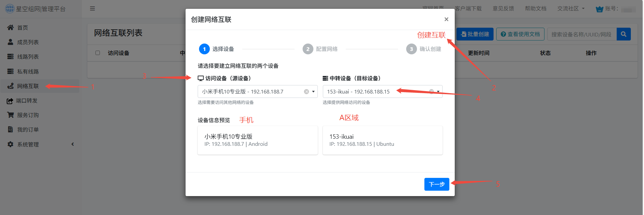Open 客户端下载 top link
The height and width of the screenshot is (215, 644).
(x=468, y=8)
